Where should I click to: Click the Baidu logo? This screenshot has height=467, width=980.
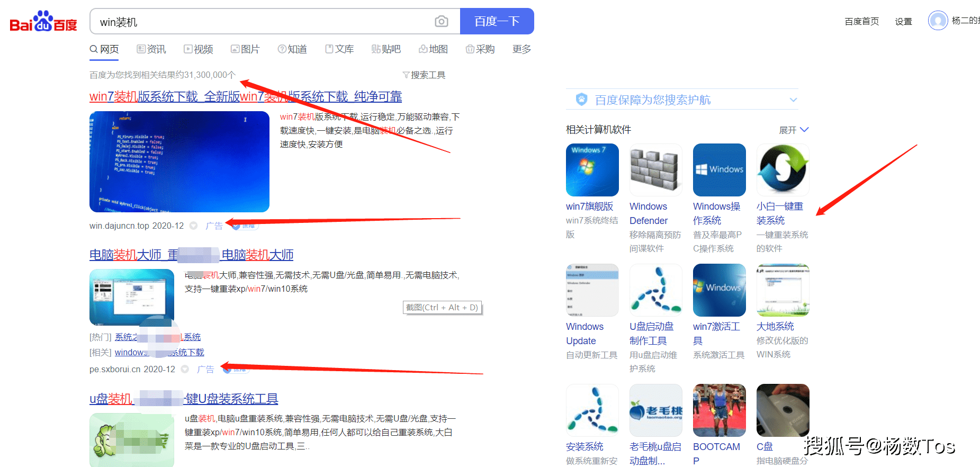(43, 22)
